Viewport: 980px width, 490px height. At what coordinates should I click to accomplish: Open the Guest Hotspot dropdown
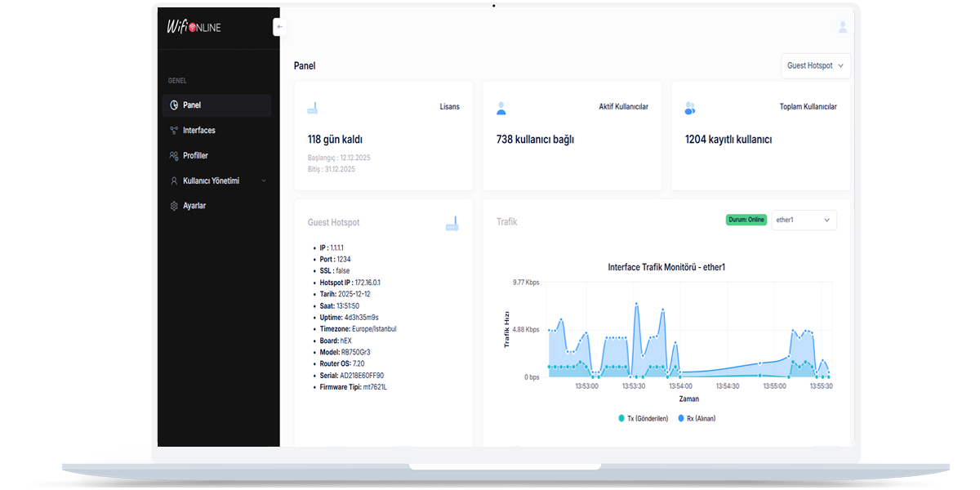pos(815,66)
